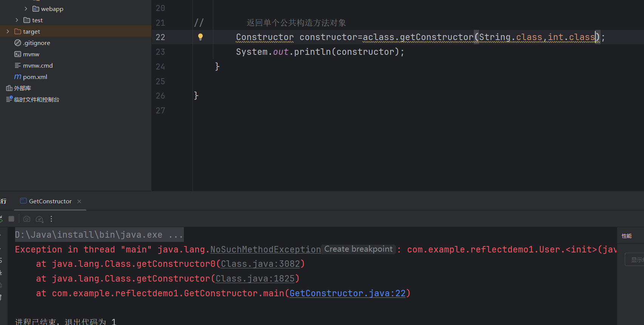
Task: Click String.class argument on line 22
Action: (x=510, y=37)
